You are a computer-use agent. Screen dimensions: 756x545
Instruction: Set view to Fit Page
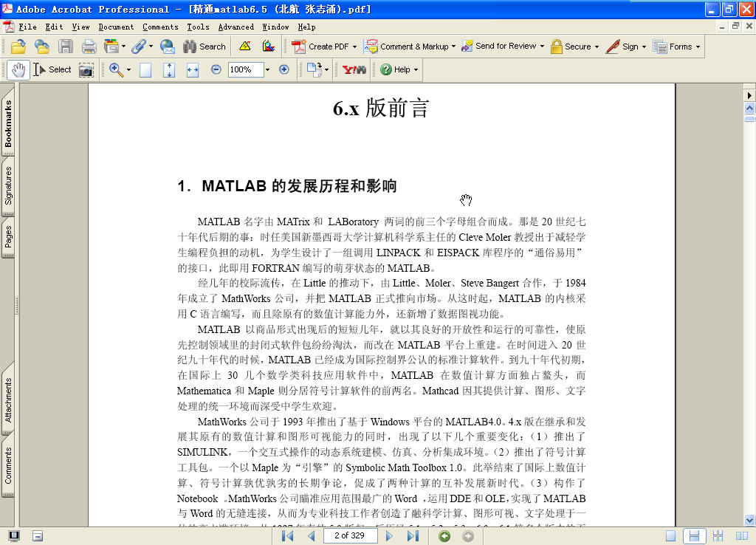coord(169,70)
